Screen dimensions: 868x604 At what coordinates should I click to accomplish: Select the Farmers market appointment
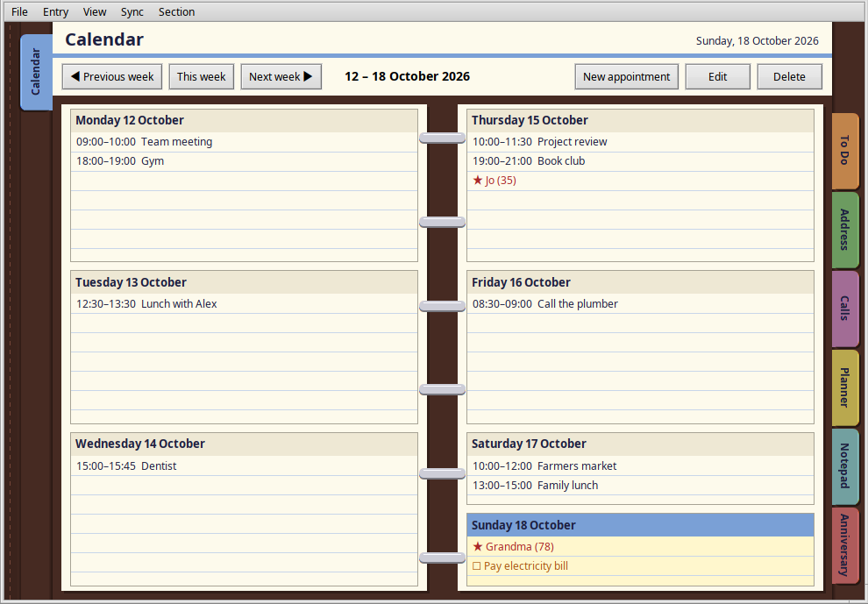(641, 466)
